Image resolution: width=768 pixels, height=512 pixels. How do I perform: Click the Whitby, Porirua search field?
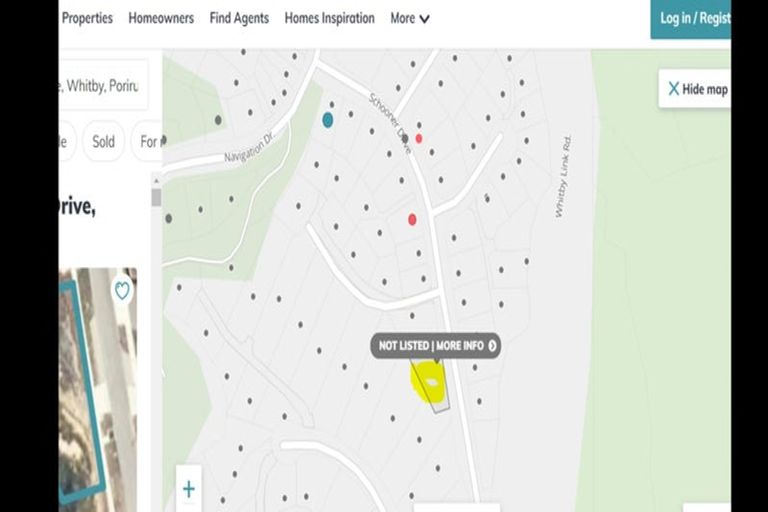click(x=102, y=86)
